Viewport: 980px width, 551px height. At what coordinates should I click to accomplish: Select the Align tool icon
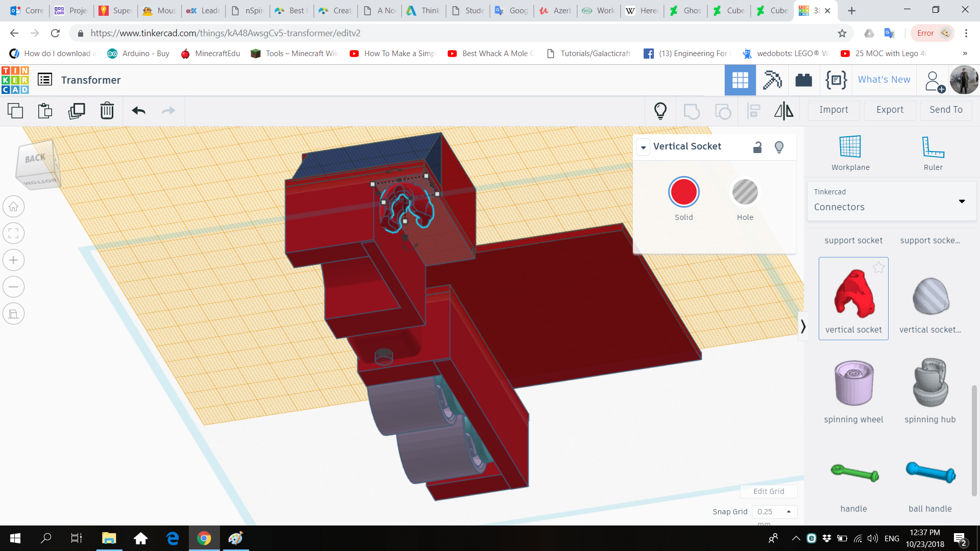coord(753,111)
